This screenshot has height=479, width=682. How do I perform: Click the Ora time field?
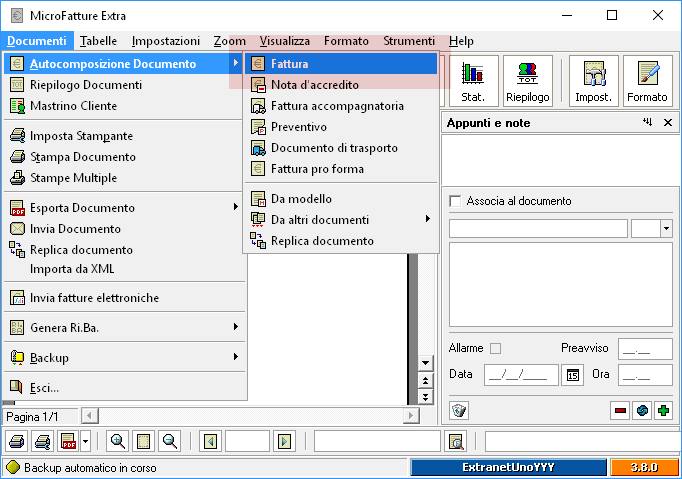(x=645, y=375)
